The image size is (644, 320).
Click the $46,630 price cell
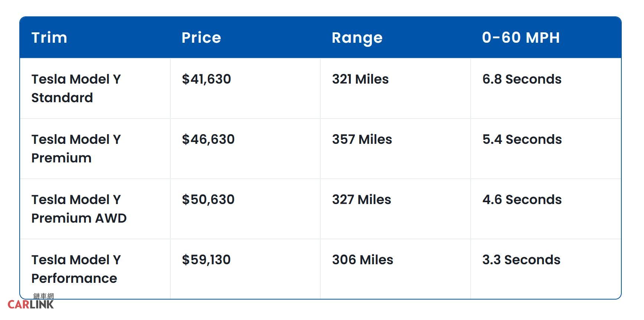click(208, 139)
